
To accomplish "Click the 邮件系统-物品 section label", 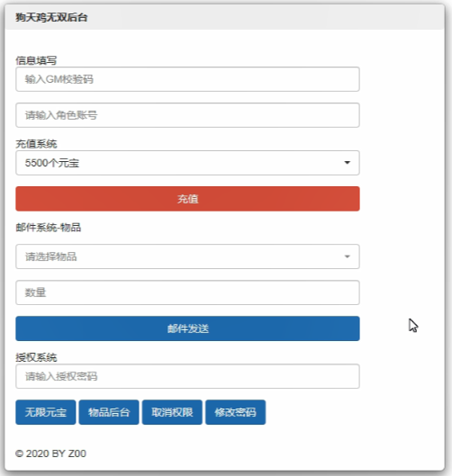I will 49,228.
